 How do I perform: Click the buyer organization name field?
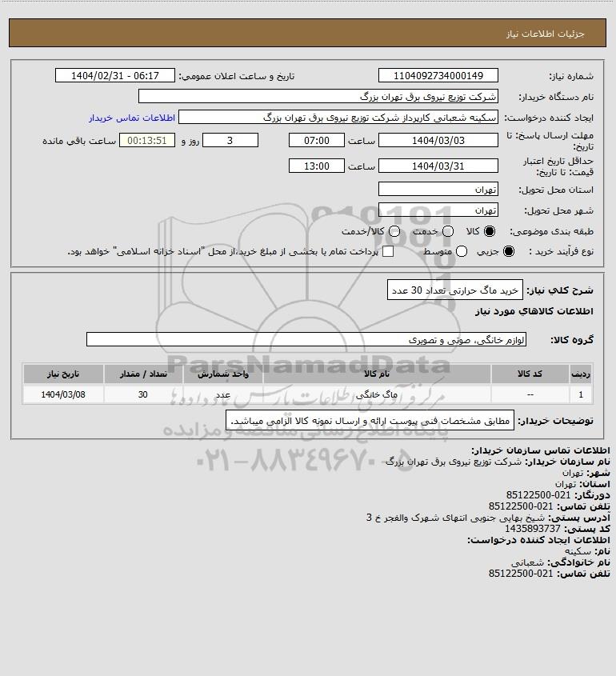tap(318, 97)
